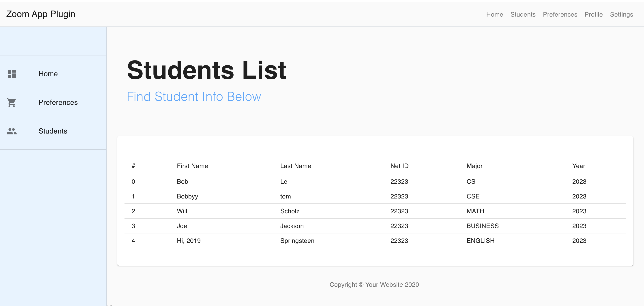The height and width of the screenshot is (306, 644).
Task: Open Students in the top navigation bar
Action: (523, 15)
